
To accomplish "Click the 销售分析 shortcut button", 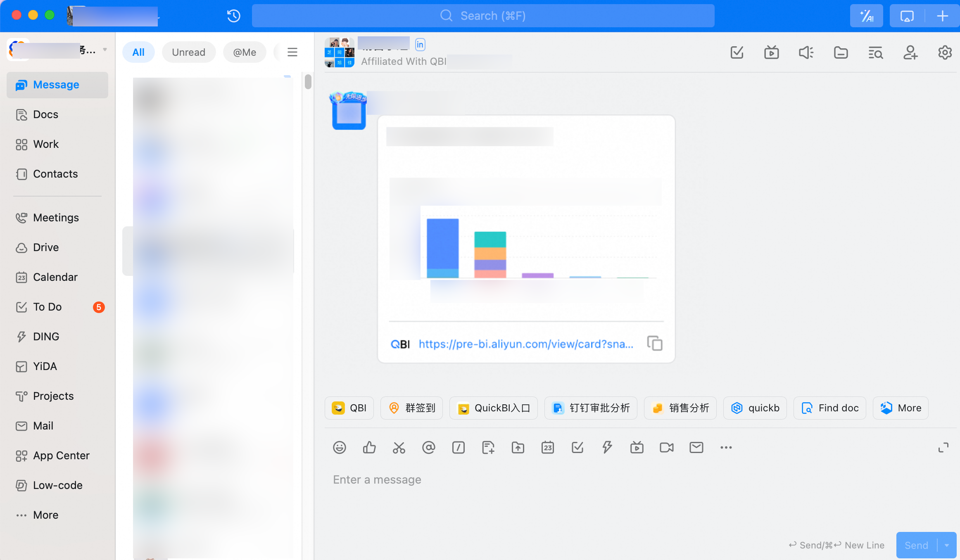I will pyautogui.click(x=680, y=408).
